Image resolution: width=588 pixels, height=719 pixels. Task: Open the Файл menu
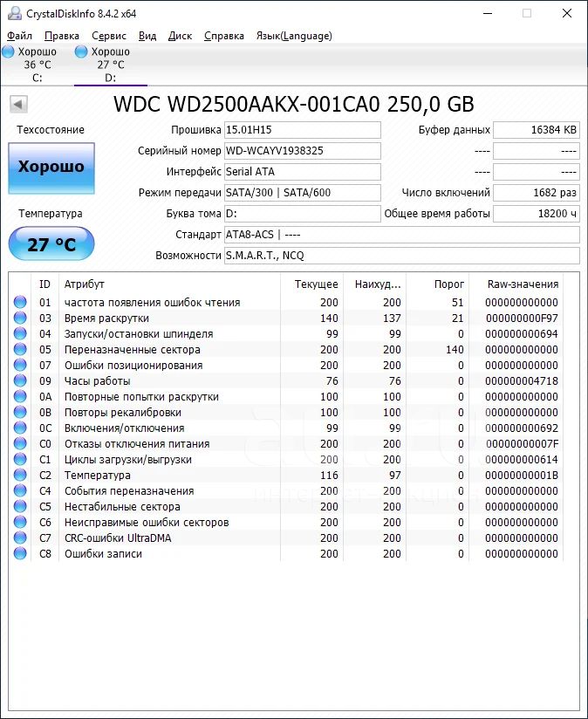coord(20,36)
